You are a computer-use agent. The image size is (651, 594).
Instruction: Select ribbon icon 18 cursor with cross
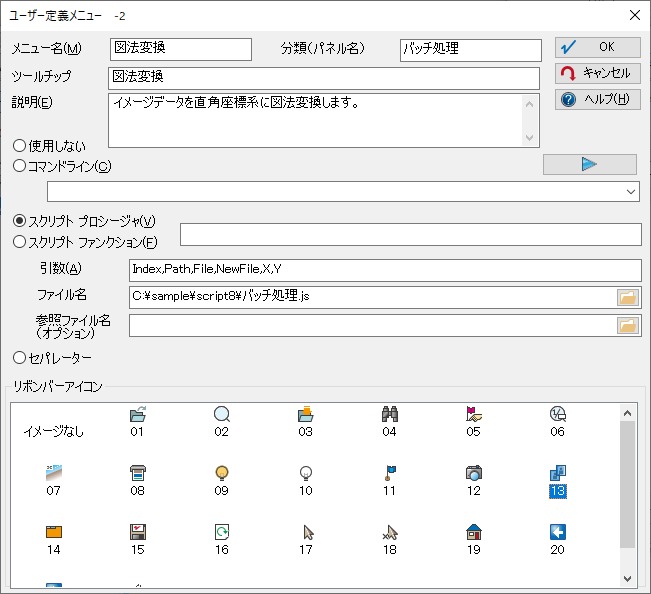389,540
